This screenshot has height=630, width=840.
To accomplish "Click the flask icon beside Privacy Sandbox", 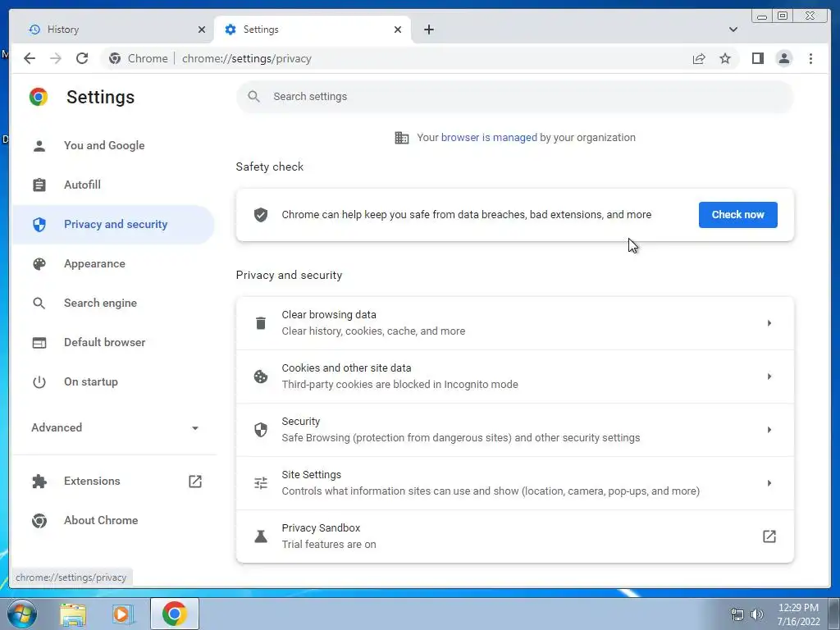I will (x=261, y=536).
